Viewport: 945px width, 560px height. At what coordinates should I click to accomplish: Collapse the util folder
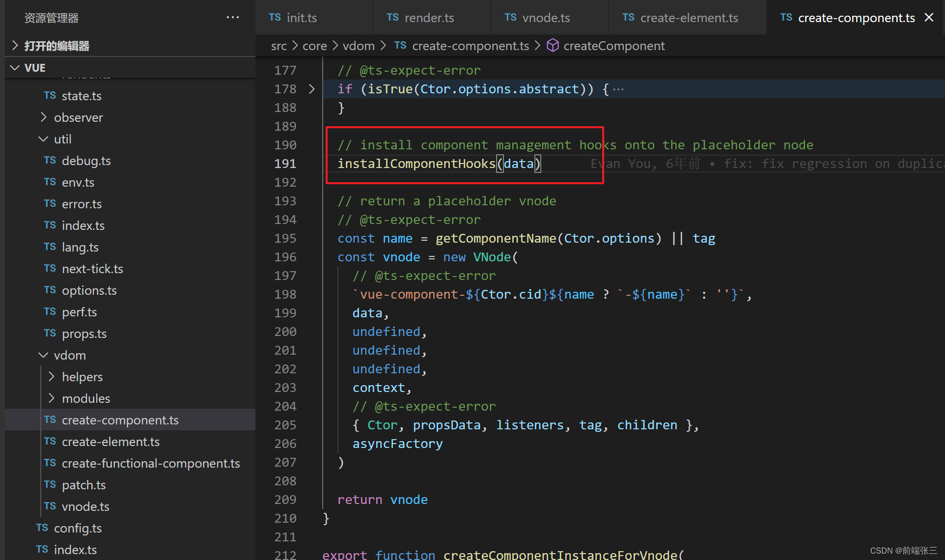(130, 139)
